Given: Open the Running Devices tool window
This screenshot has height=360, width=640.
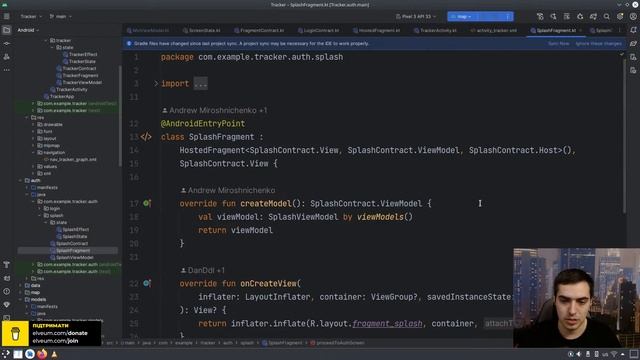Looking at the screenshot, I should click(x=633, y=70).
